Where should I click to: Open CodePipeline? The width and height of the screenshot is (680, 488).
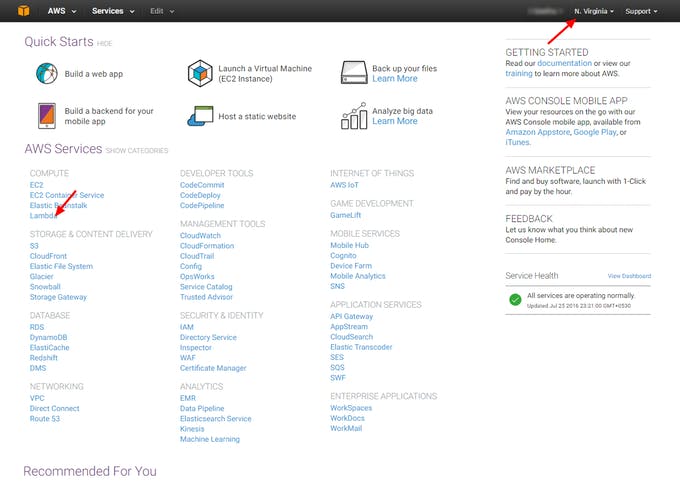click(202, 205)
